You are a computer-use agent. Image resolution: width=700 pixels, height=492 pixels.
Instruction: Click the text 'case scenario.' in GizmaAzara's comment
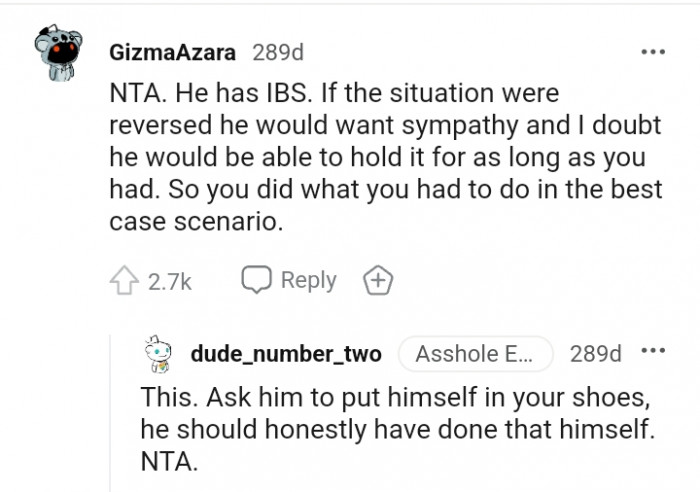[196, 221]
